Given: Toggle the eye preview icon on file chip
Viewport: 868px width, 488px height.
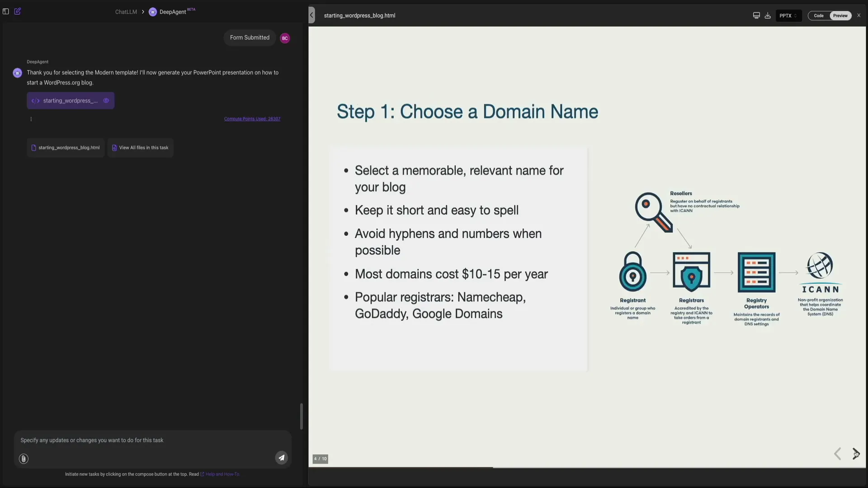Looking at the screenshot, I should (x=106, y=101).
